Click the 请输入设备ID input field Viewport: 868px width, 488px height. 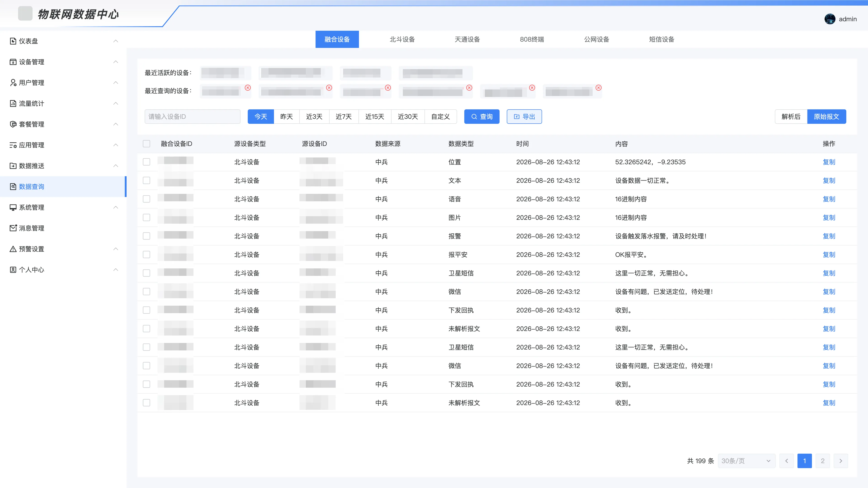[192, 117]
